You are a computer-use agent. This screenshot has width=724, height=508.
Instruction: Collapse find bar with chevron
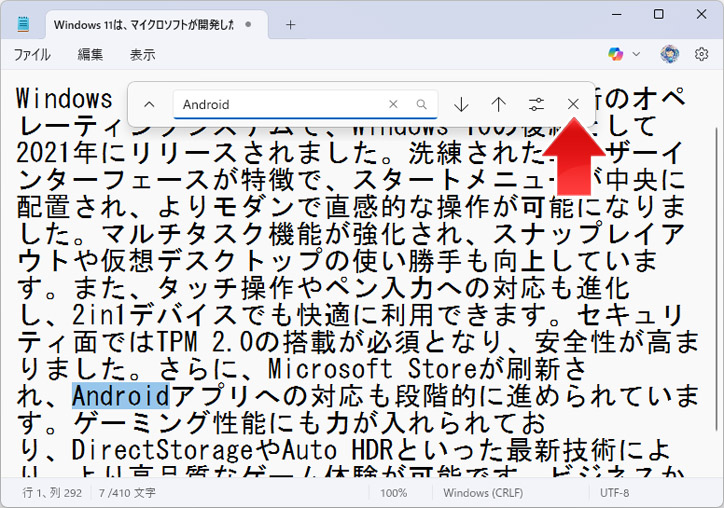tap(149, 104)
